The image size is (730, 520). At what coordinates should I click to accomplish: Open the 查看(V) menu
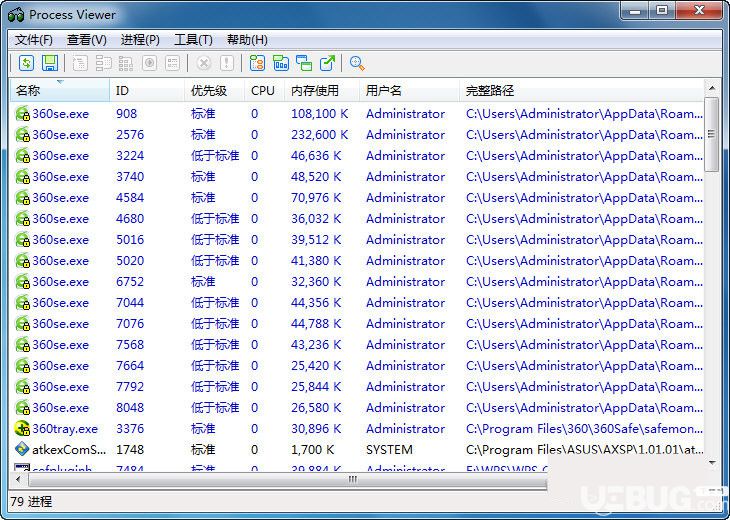coord(87,40)
